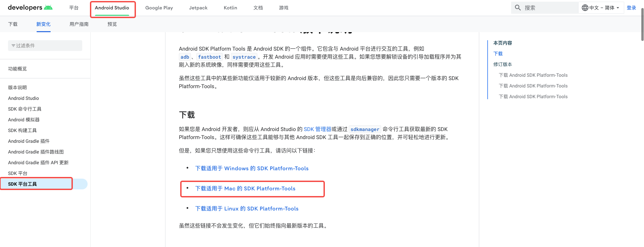Click the 本页内容 heading
Image resolution: width=644 pixels, height=247 pixels.
click(x=503, y=43)
